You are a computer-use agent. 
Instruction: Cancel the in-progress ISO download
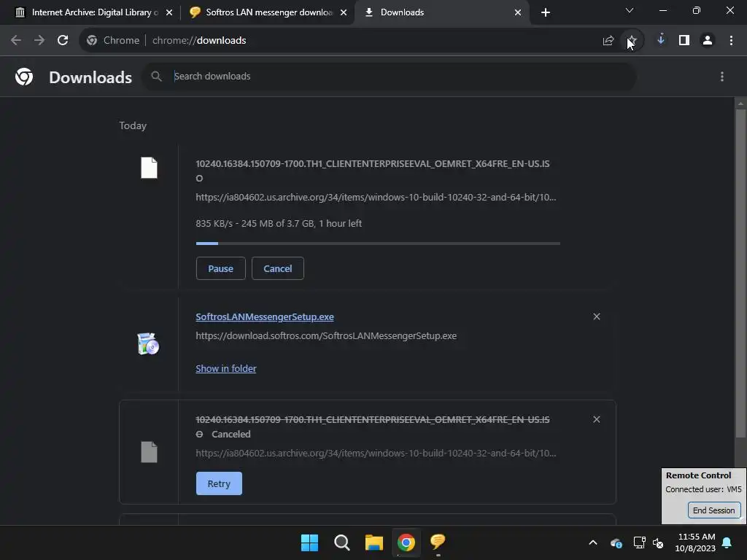point(278,268)
